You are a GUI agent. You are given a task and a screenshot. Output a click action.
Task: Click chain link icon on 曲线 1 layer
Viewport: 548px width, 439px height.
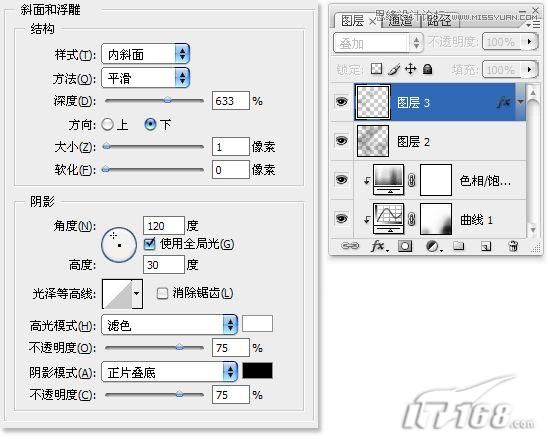pyautogui.click(x=412, y=220)
